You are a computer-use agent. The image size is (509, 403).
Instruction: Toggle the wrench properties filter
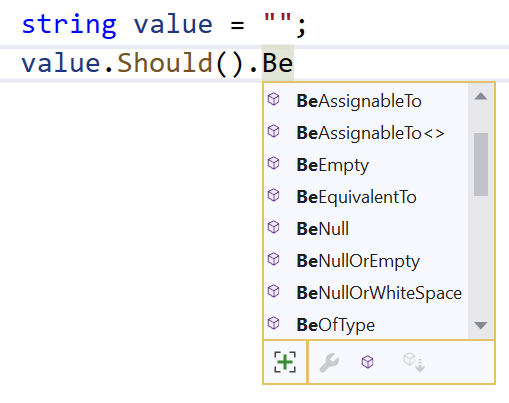click(329, 362)
